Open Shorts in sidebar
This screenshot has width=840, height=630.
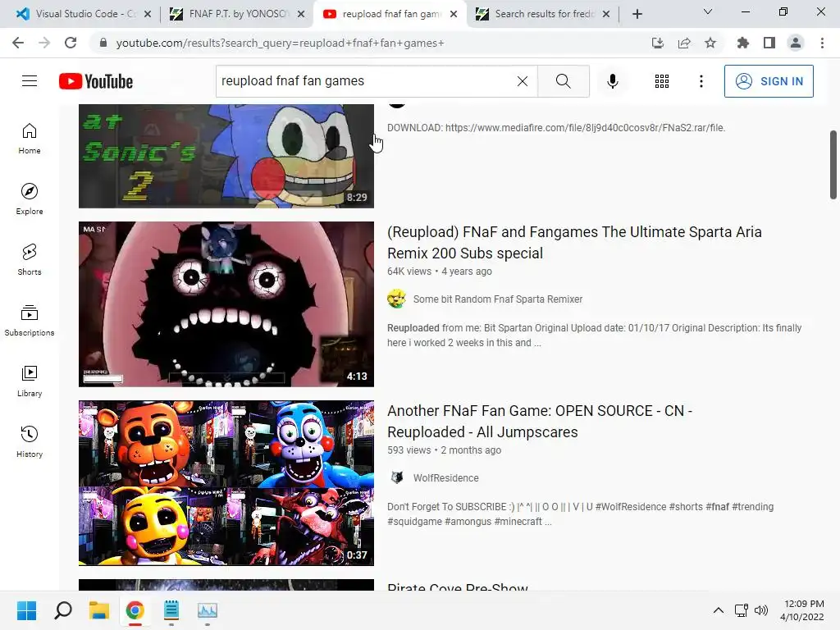(30, 260)
